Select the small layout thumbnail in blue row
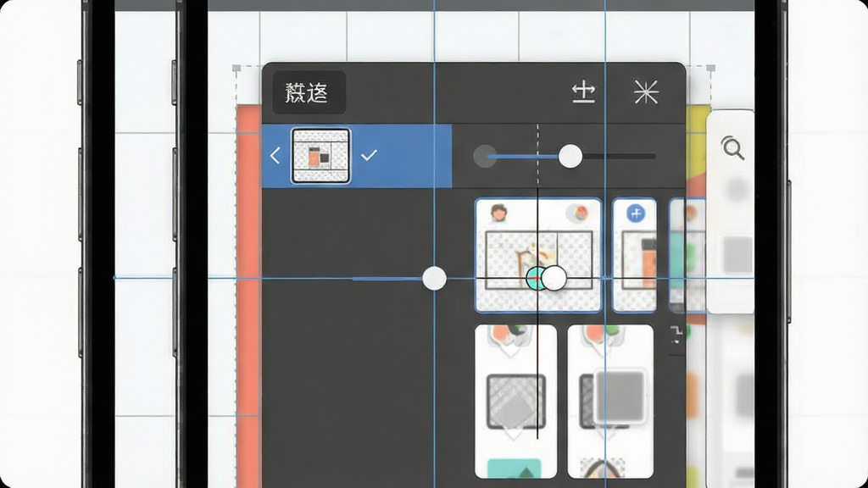Image resolution: width=868 pixels, height=488 pixels. 320,156
